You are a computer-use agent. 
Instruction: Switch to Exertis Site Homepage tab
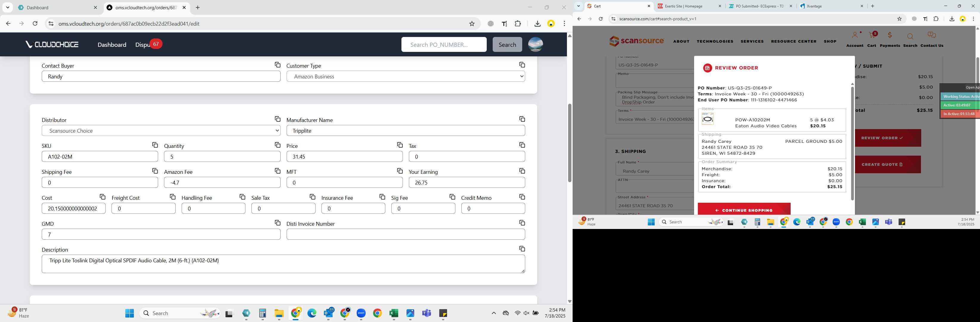690,6
